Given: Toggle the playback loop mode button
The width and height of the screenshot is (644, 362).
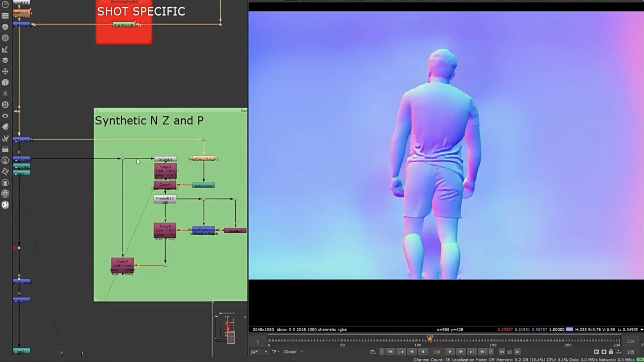Looking at the screenshot, I should click(x=373, y=352).
